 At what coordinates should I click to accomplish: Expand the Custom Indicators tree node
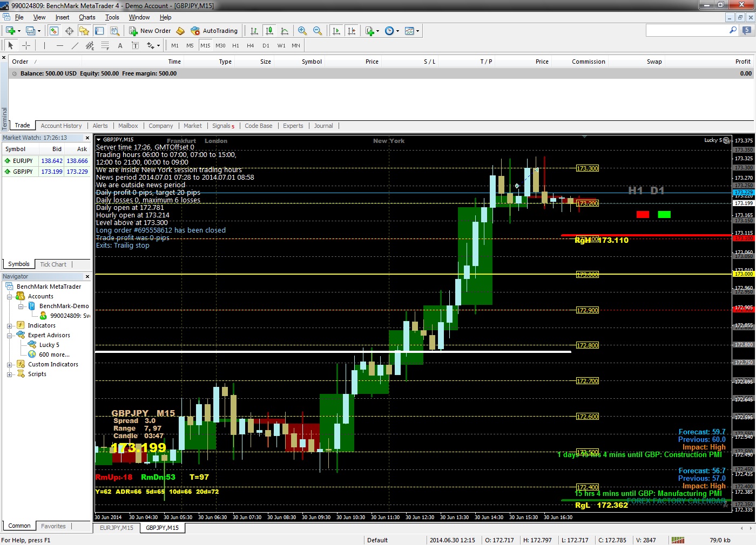coord(9,365)
